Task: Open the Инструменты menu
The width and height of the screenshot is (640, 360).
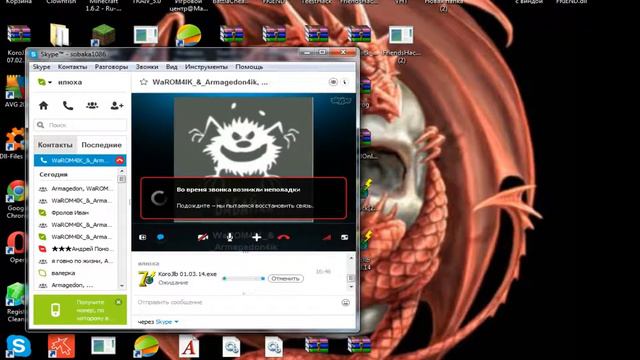Action: [206, 67]
